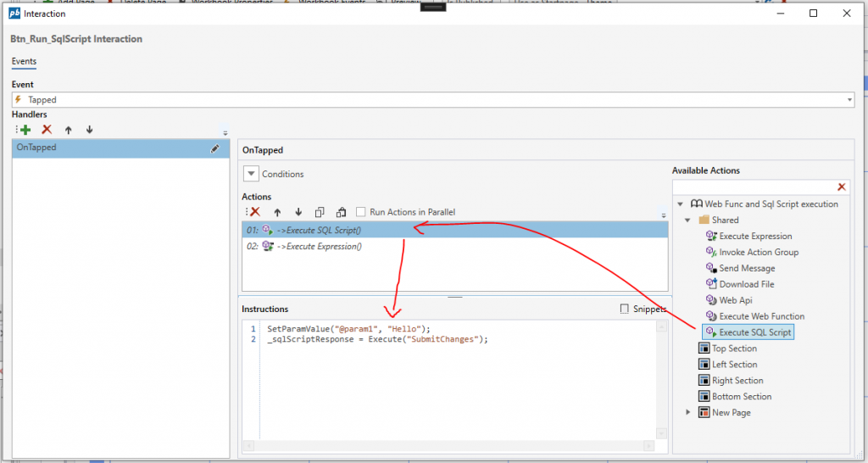Image resolution: width=868 pixels, height=463 pixels.
Task: Maximize the Interaction window
Action: pos(813,14)
